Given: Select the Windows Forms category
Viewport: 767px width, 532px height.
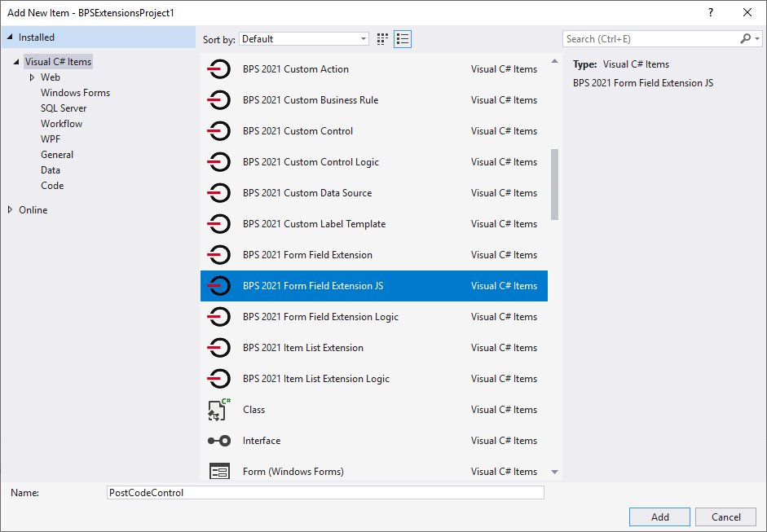Looking at the screenshot, I should [x=75, y=93].
